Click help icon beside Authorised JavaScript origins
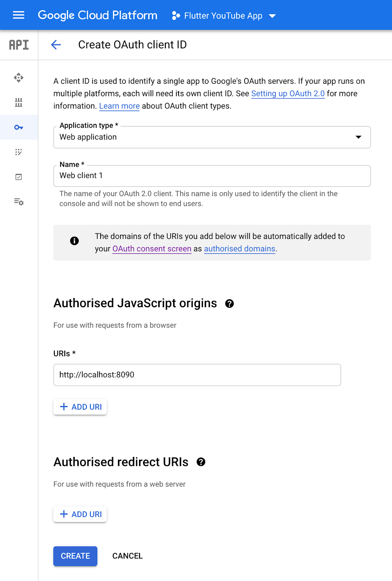 (x=229, y=304)
